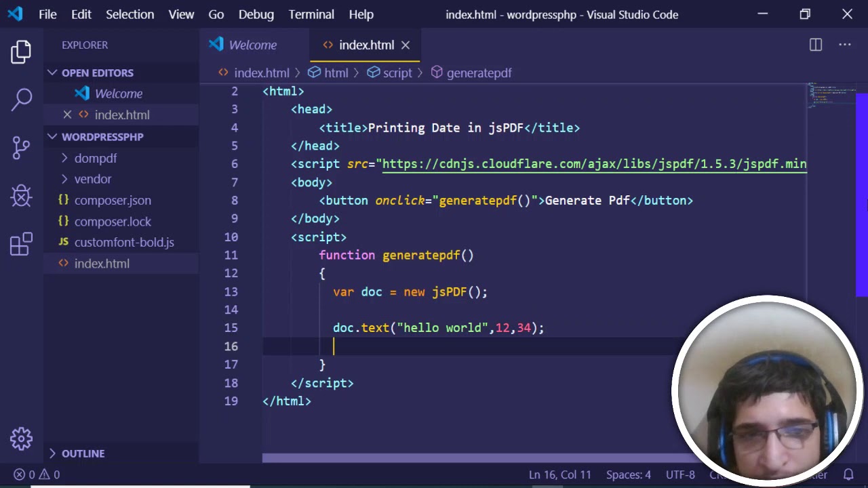
Task: Open customfont-bold.js in the explorer
Action: (124, 242)
